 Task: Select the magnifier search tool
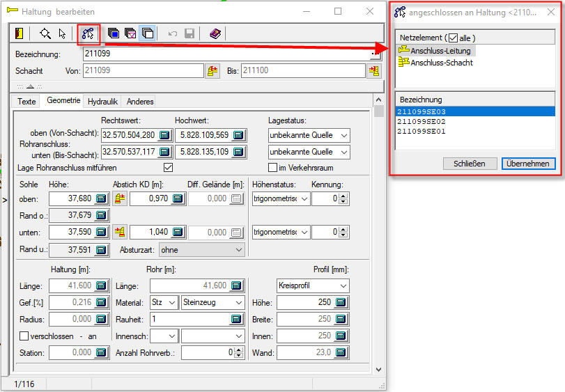[45, 33]
